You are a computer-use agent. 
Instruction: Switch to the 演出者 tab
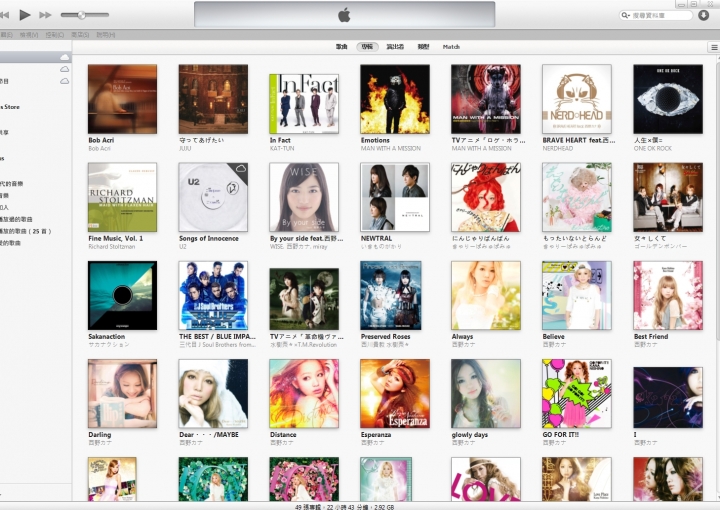395,47
